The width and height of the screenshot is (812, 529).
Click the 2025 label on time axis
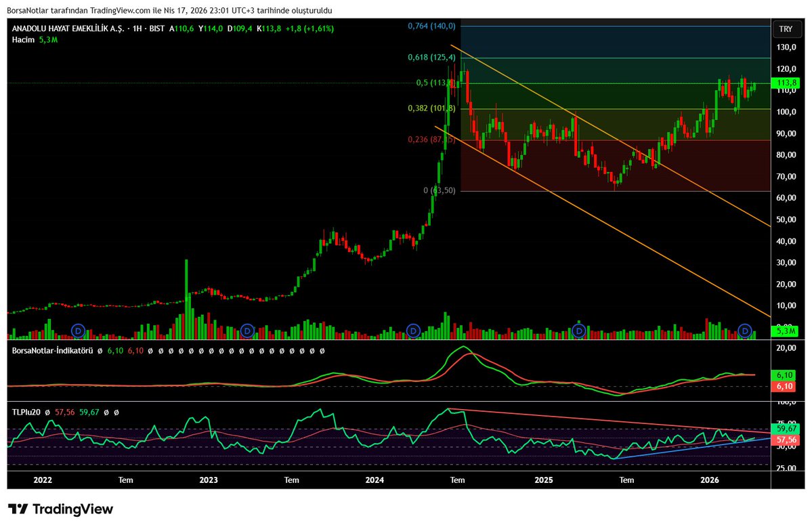tap(544, 480)
